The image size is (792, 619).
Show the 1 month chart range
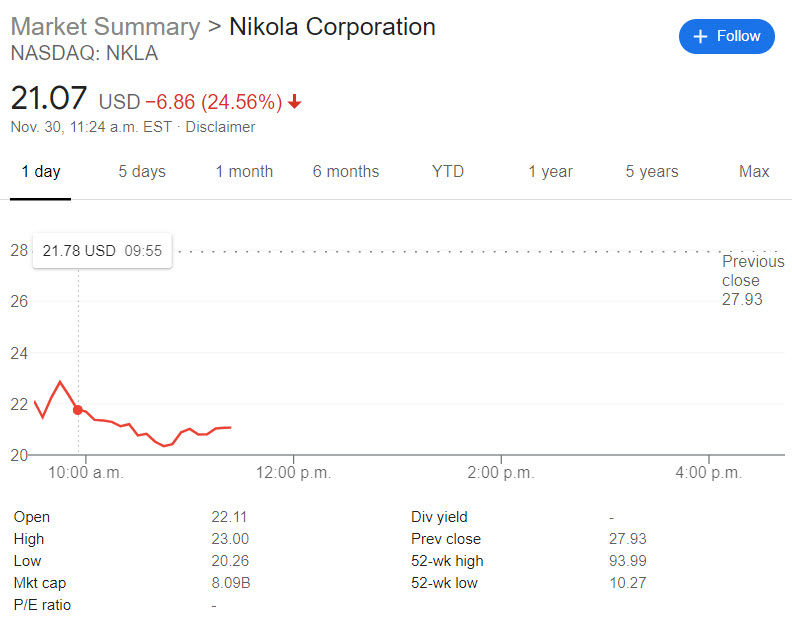pos(244,172)
